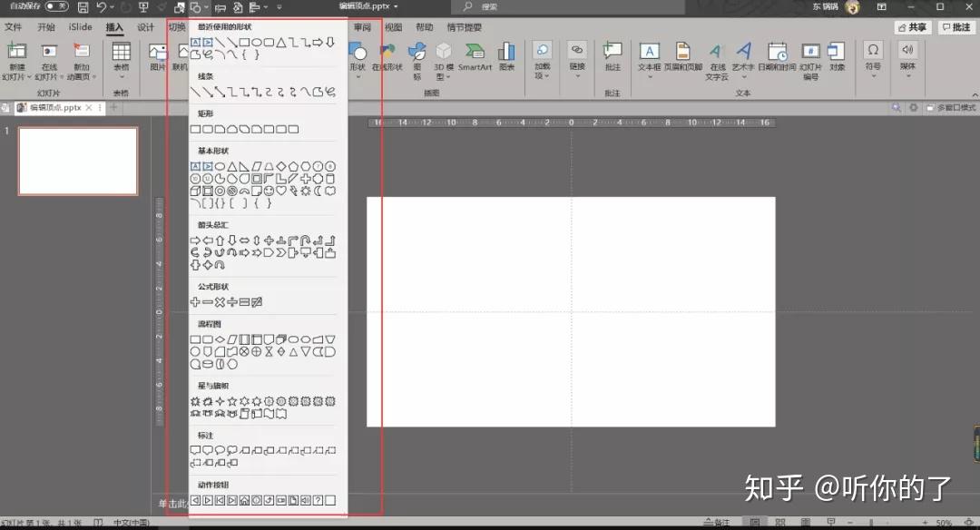
Task: Click the zoom slider in status bar
Action: [x=887, y=523]
